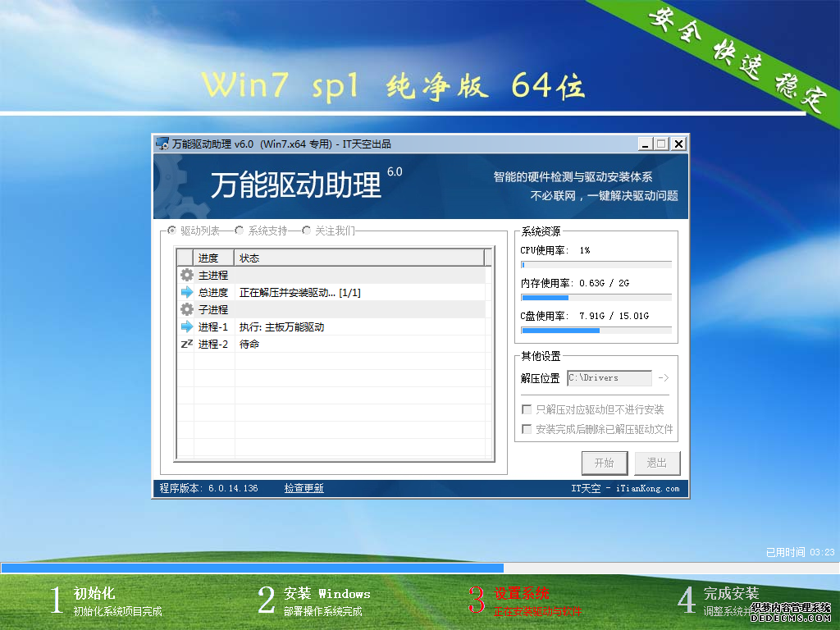Click the 开始 button
The width and height of the screenshot is (840, 630).
[605, 463]
